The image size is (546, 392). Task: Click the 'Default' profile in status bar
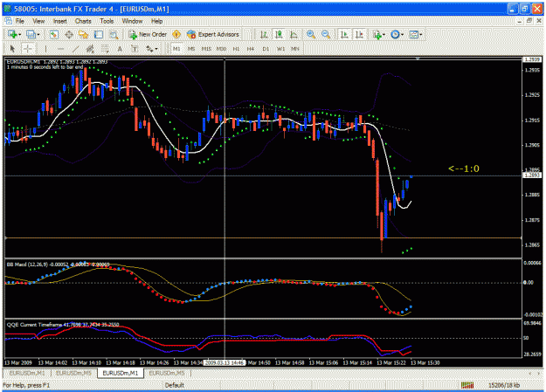[174, 385]
